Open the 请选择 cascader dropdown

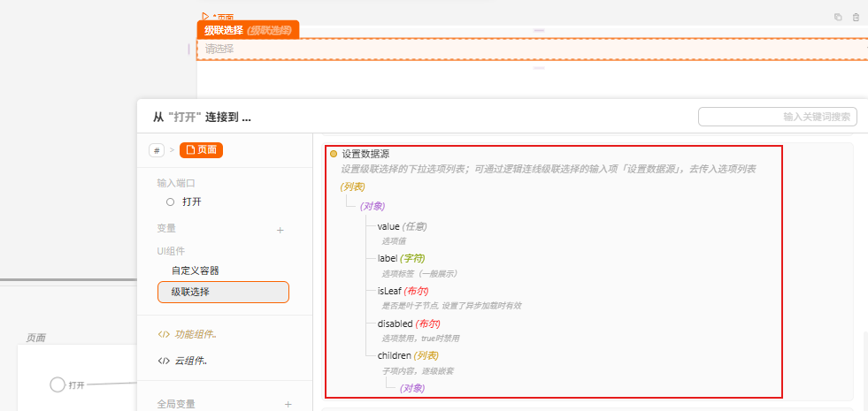tap(531, 49)
